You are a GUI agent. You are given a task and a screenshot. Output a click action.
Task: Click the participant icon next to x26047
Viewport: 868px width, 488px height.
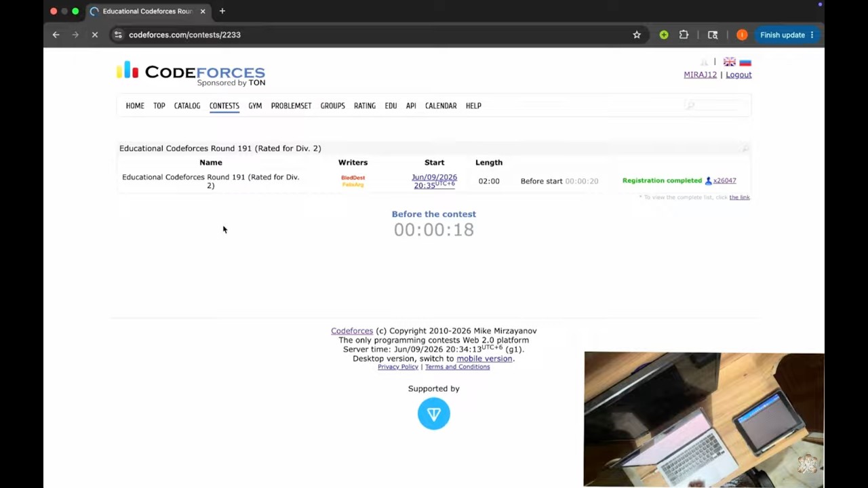(x=709, y=181)
